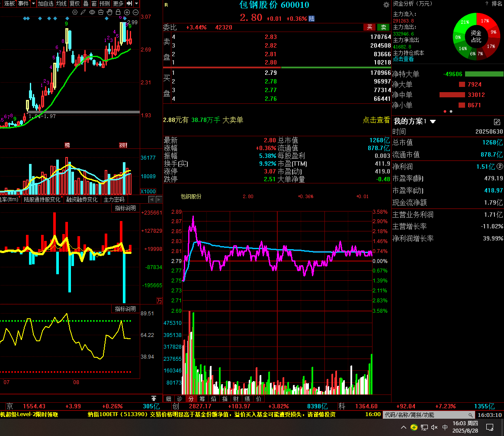
Task: Click the collapse-to-top arrow icon above index bar
Action: pyautogui.click(x=154, y=398)
